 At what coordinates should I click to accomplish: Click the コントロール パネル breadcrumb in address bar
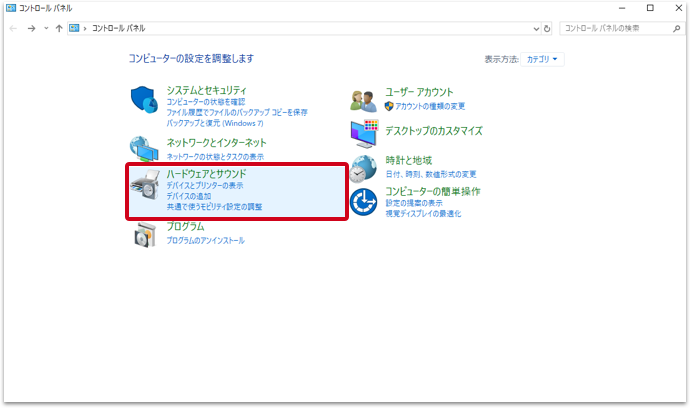[118, 28]
